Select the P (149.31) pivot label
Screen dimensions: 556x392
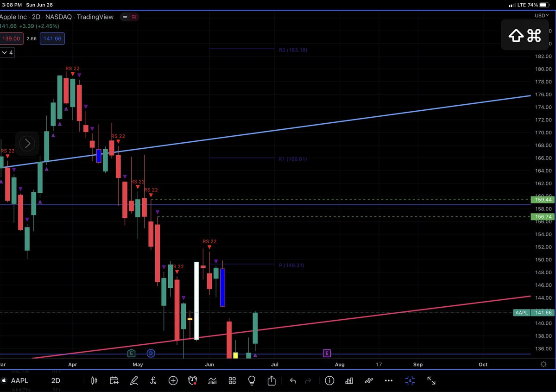pyautogui.click(x=291, y=266)
